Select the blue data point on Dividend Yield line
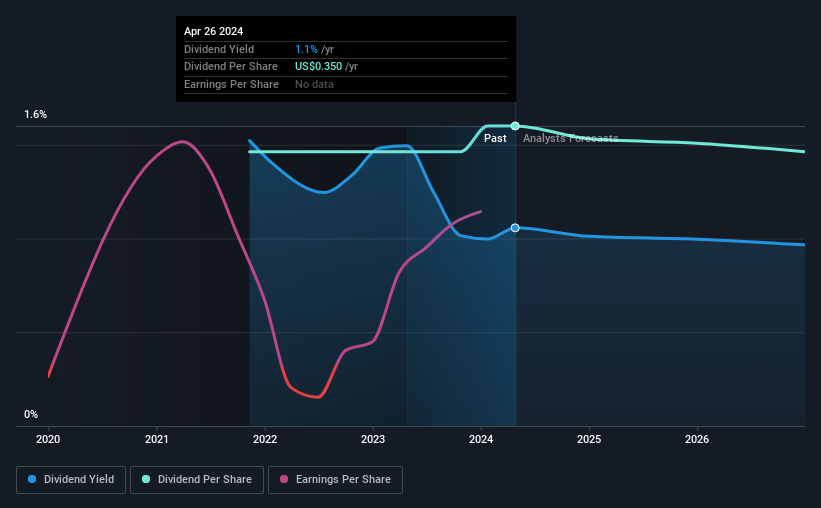This screenshot has width=821, height=508. coord(515,228)
